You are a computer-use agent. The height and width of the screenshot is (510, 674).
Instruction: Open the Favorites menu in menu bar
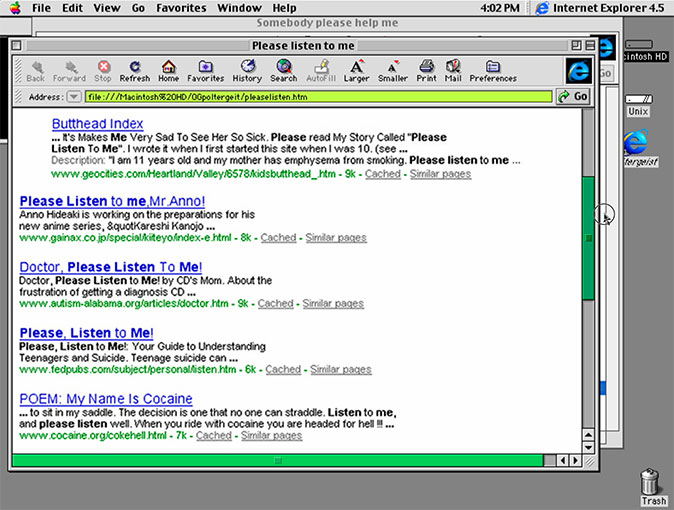181,8
